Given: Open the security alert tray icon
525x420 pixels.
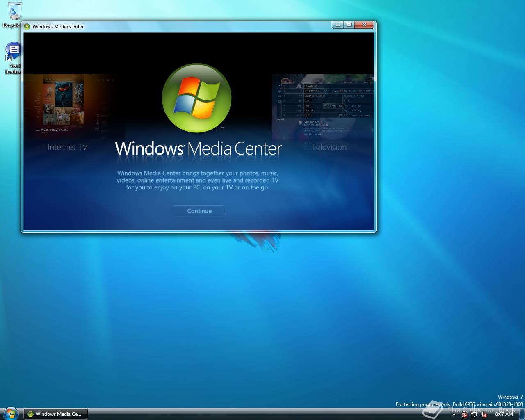Looking at the screenshot, I should 464,414.
